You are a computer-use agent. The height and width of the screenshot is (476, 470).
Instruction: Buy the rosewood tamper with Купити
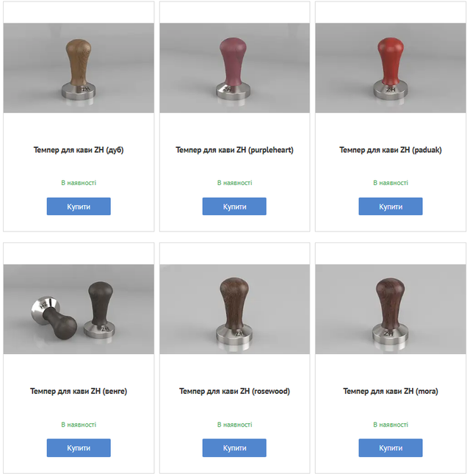click(234, 448)
